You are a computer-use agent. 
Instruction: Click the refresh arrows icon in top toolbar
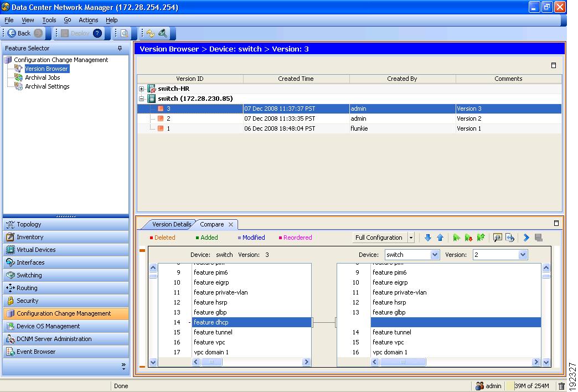pyautogui.click(x=151, y=33)
